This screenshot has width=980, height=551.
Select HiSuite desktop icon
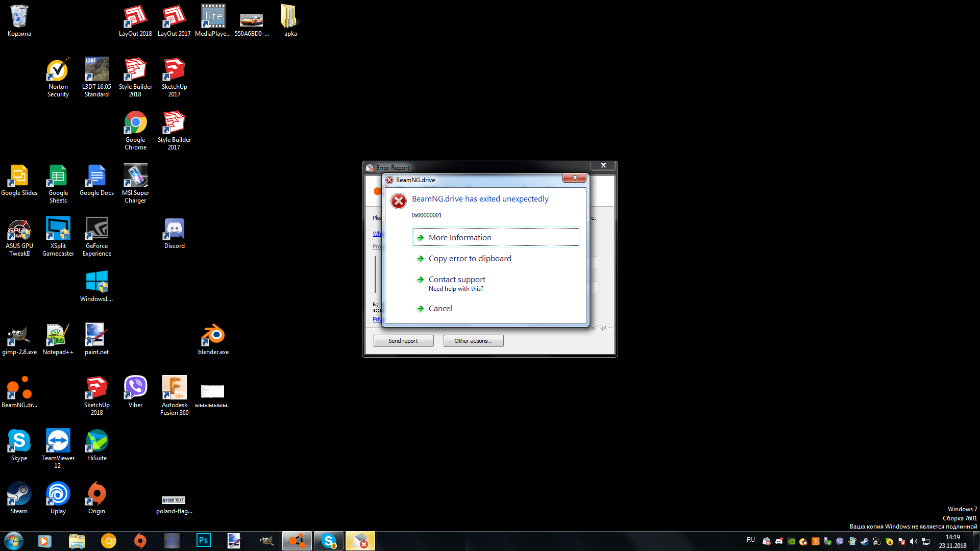pyautogui.click(x=96, y=446)
